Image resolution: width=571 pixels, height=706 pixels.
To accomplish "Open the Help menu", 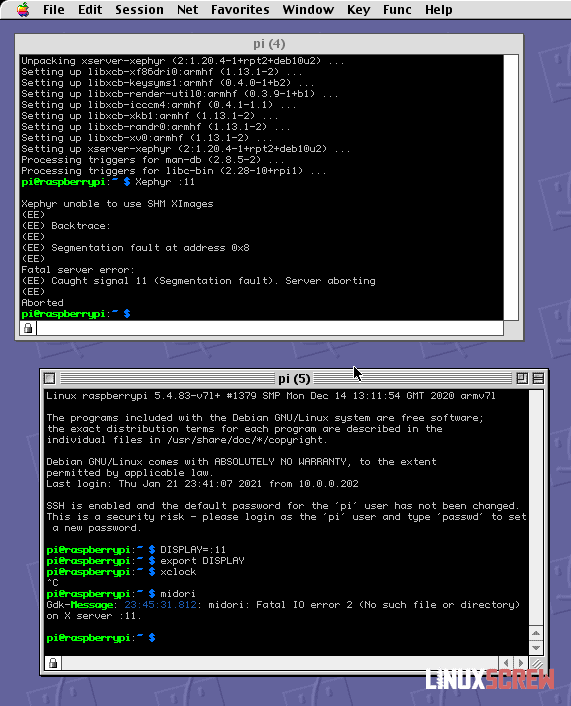I will tap(438, 9).
